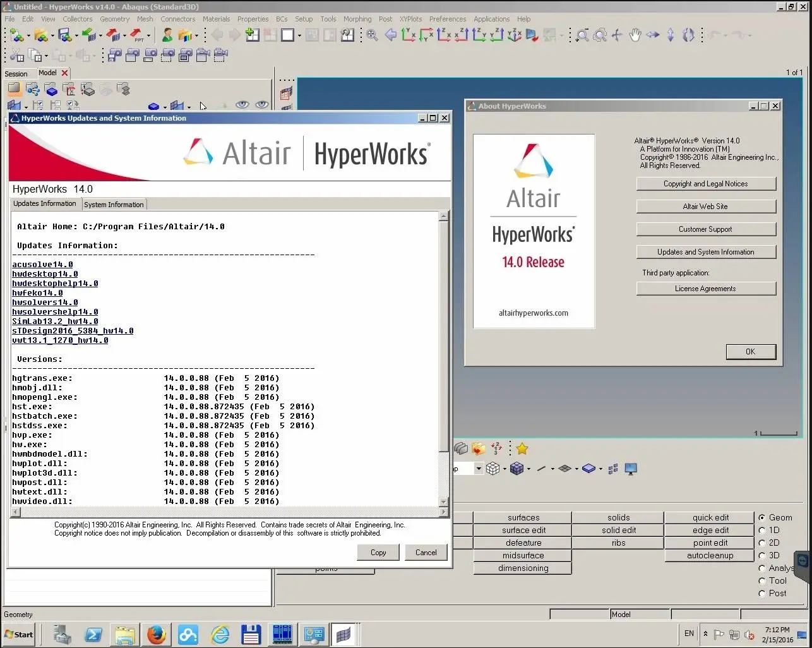The width and height of the screenshot is (812, 648).
Task: Switch to the Session browser tab
Action: pyautogui.click(x=16, y=74)
